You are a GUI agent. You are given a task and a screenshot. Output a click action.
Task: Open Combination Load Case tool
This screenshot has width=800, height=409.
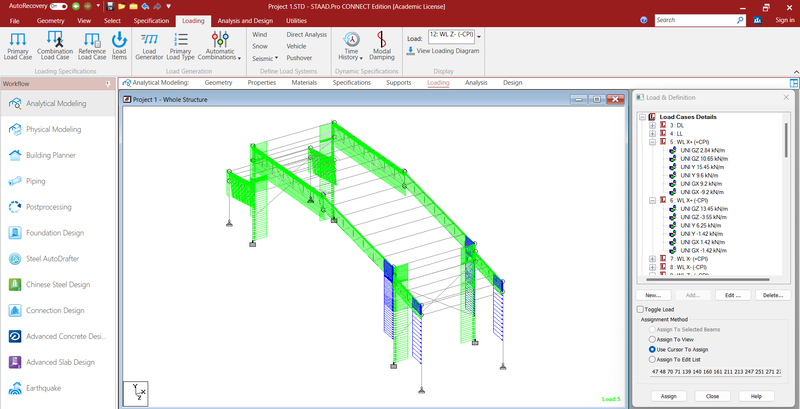55,46
